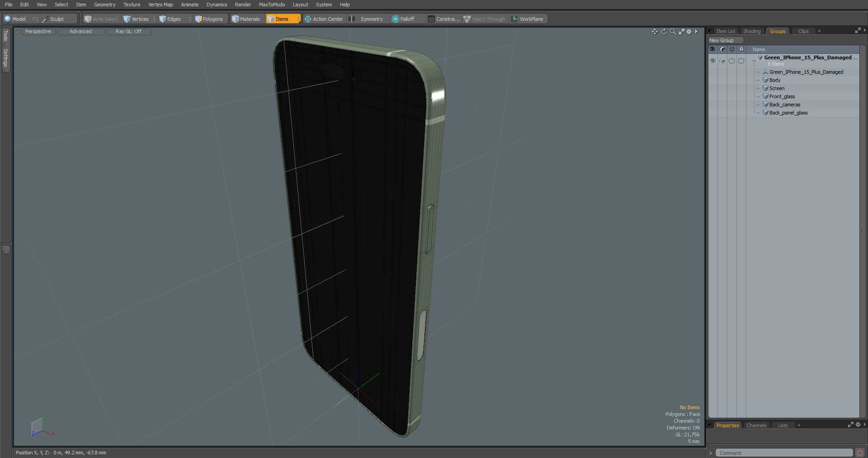868x458 pixels.
Task: Add new tab next to Lists
Action: [x=799, y=425]
